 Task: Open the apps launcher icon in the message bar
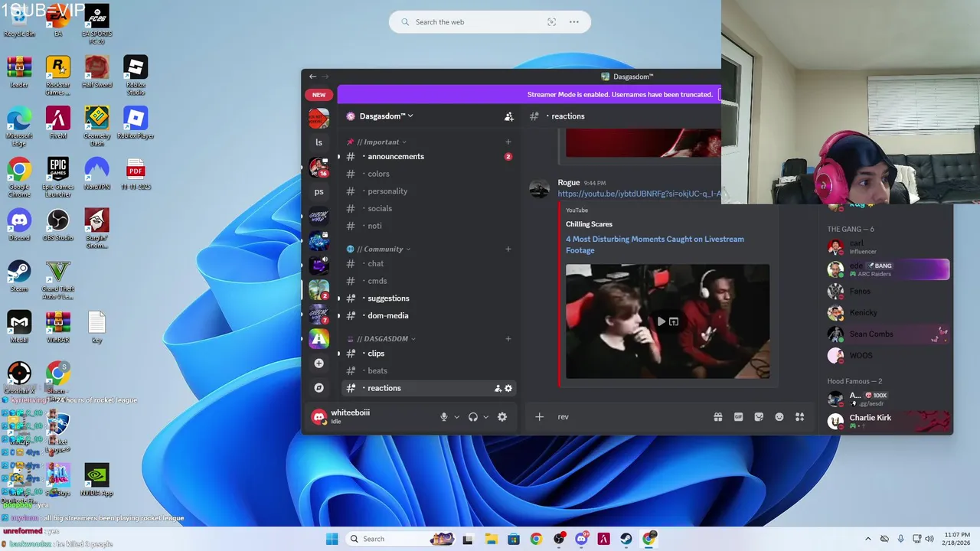tap(800, 417)
